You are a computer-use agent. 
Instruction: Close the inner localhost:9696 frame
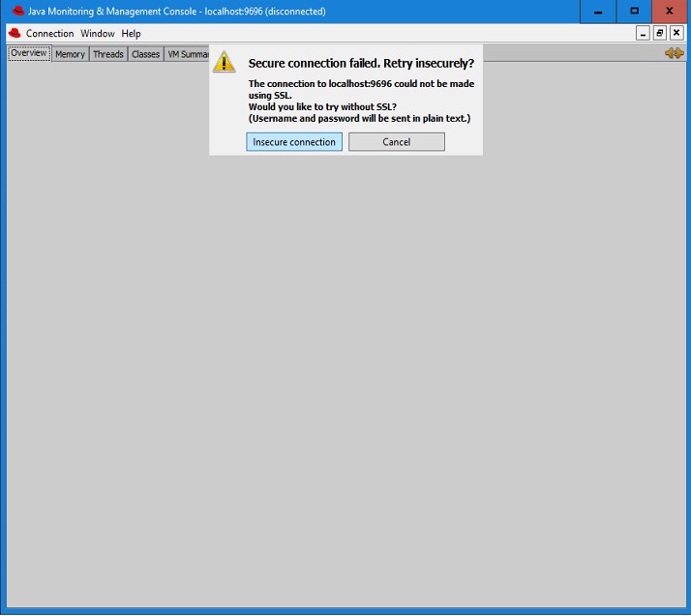pyautogui.click(x=676, y=33)
